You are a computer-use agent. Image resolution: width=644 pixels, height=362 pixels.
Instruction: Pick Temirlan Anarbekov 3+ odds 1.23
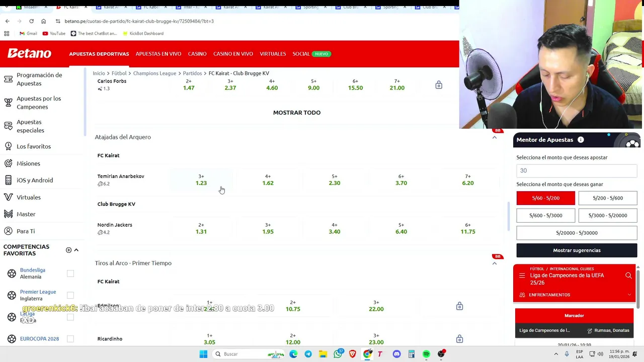[x=201, y=180]
